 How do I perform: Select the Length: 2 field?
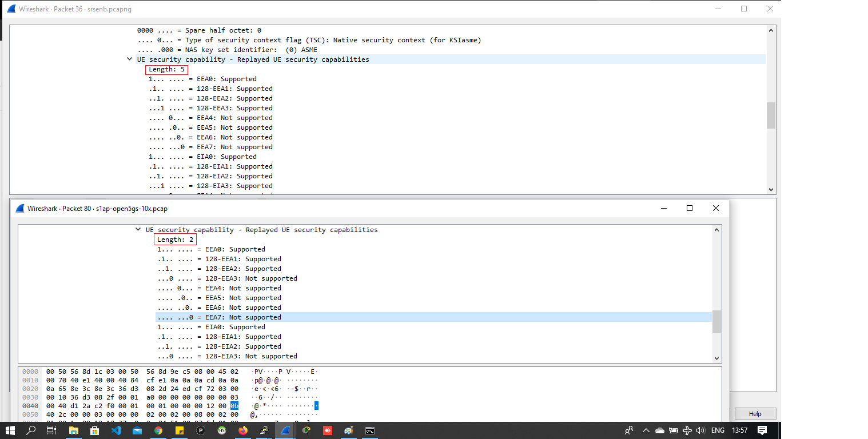175,239
